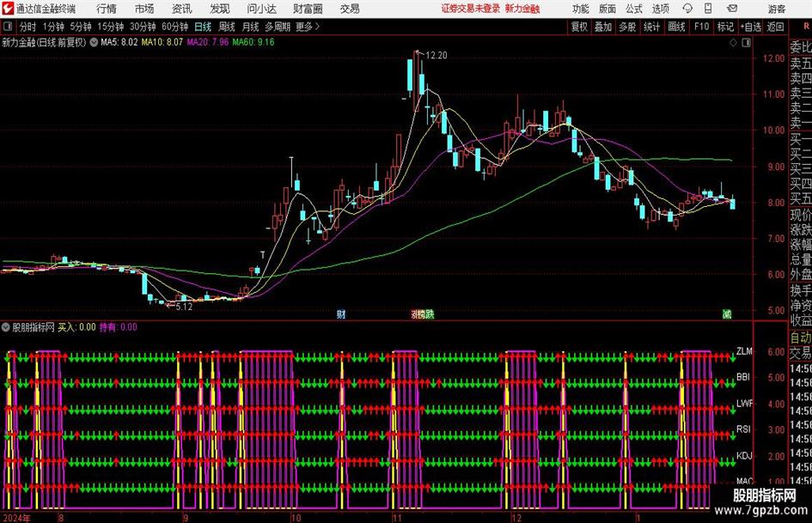
Task: Click the MA5: 8.02 indicator value
Action: point(119,42)
